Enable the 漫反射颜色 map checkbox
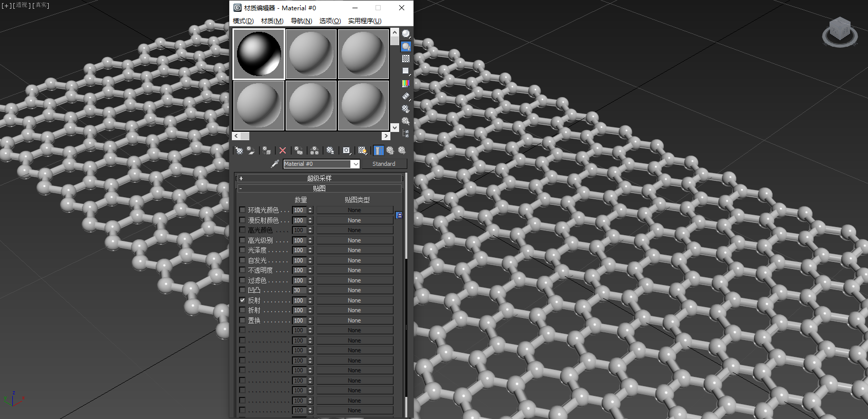The height and width of the screenshot is (419, 868). tap(242, 220)
